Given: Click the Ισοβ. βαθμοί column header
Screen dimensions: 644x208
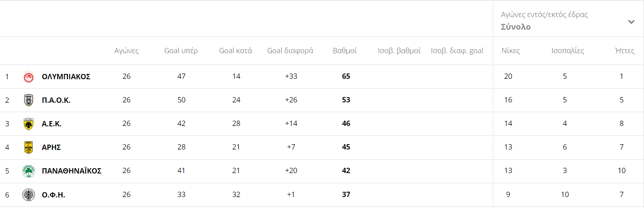Looking at the screenshot, I should click(399, 51).
